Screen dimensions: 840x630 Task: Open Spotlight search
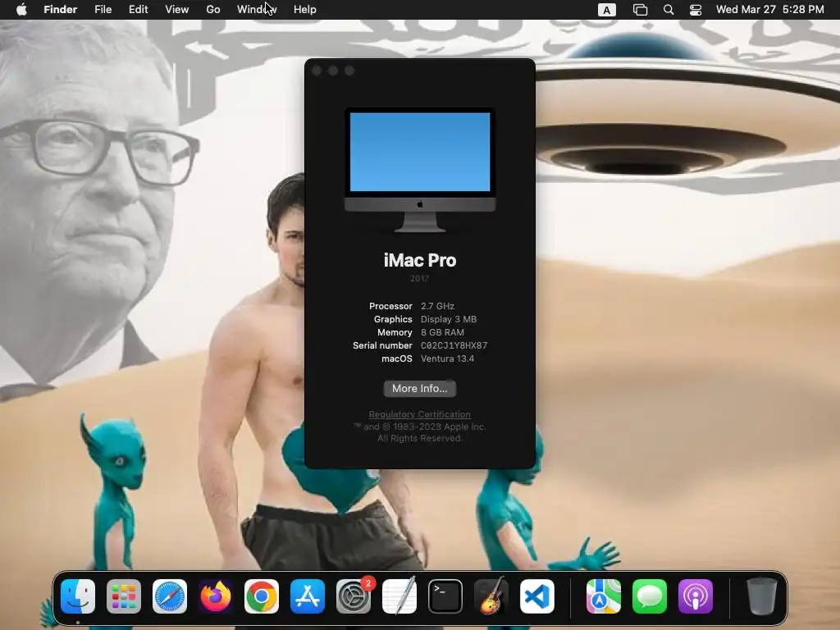coord(669,10)
